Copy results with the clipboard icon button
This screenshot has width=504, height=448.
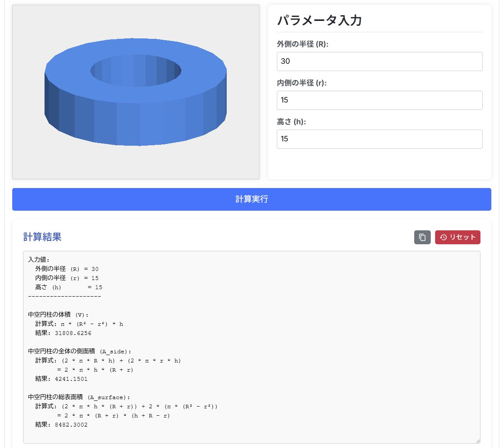(x=422, y=237)
